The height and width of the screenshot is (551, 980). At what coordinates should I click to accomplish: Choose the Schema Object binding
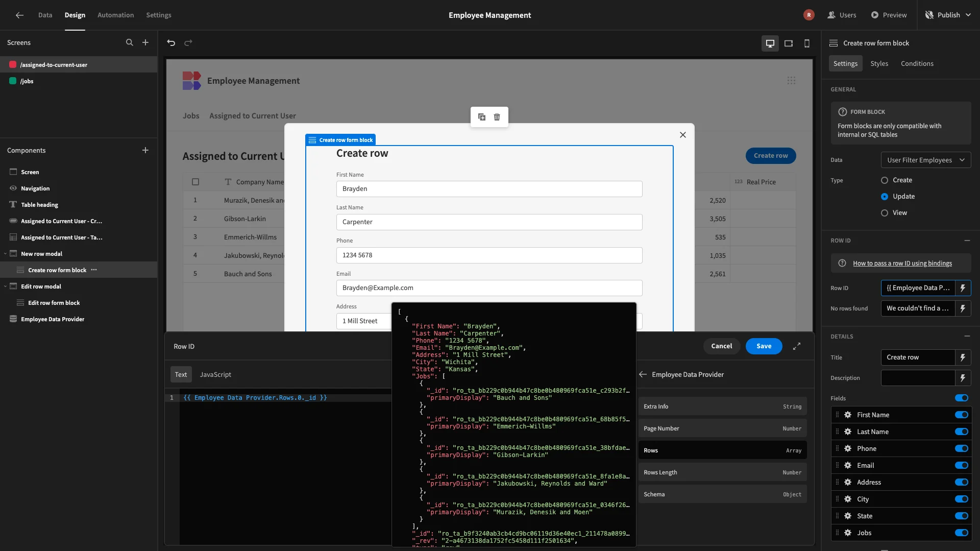click(722, 494)
